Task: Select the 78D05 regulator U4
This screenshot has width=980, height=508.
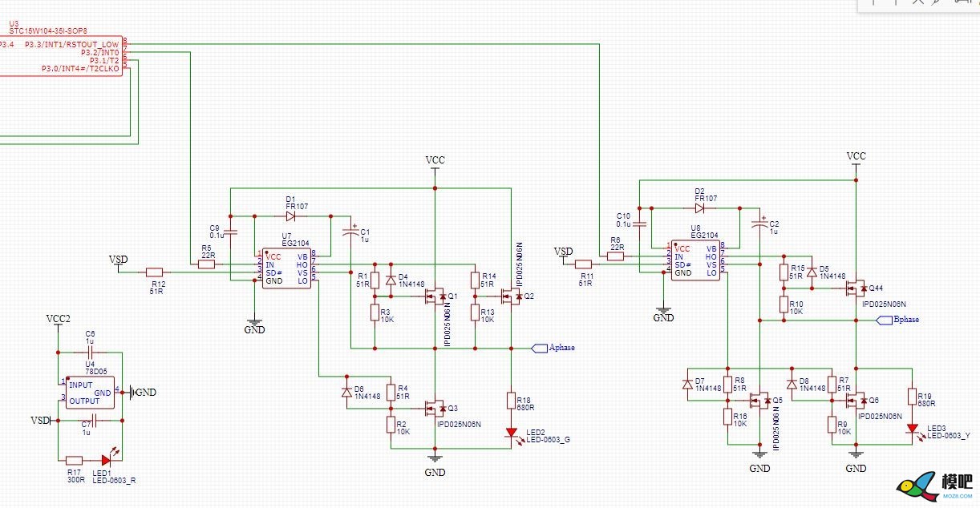Action: (90, 393)
